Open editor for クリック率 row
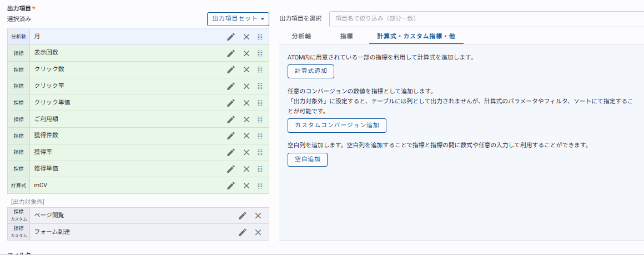Image resolution: width=644 pixels, height=255 pixels. pyautogui.click(x=231, y=86)
